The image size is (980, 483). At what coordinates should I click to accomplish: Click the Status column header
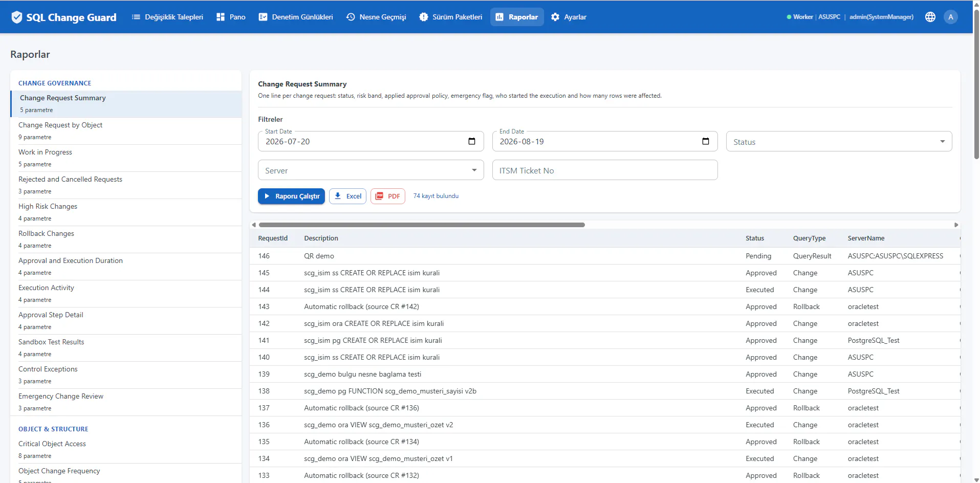(x=754, y=238)
